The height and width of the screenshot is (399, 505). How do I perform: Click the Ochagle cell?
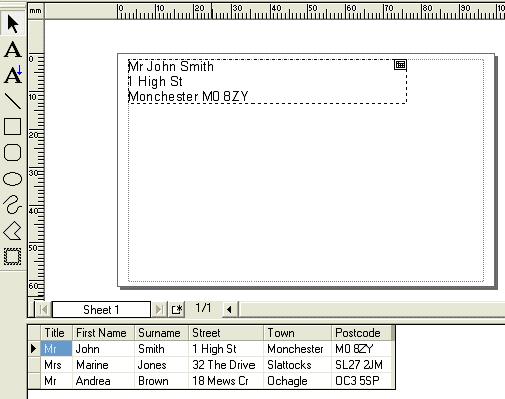coord(298,381)
